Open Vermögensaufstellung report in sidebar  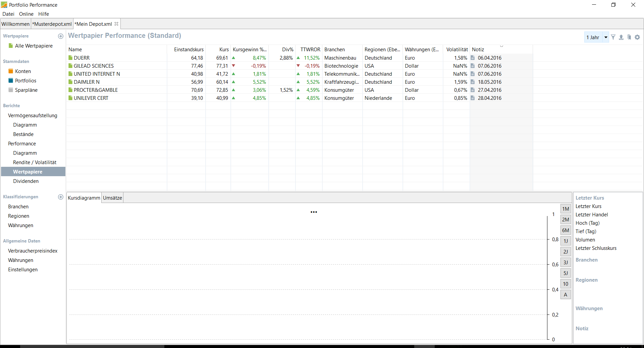[x=33, y=115]
